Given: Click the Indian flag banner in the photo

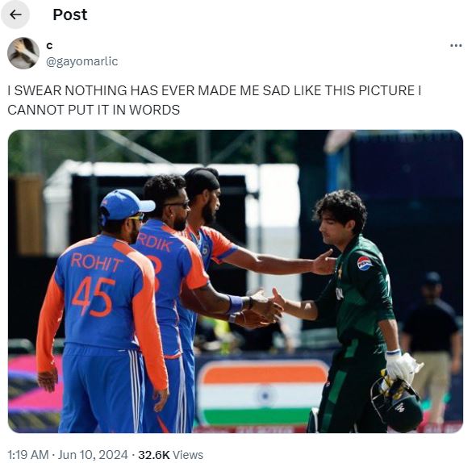Looking at the screenshot, I should (264, 393).
